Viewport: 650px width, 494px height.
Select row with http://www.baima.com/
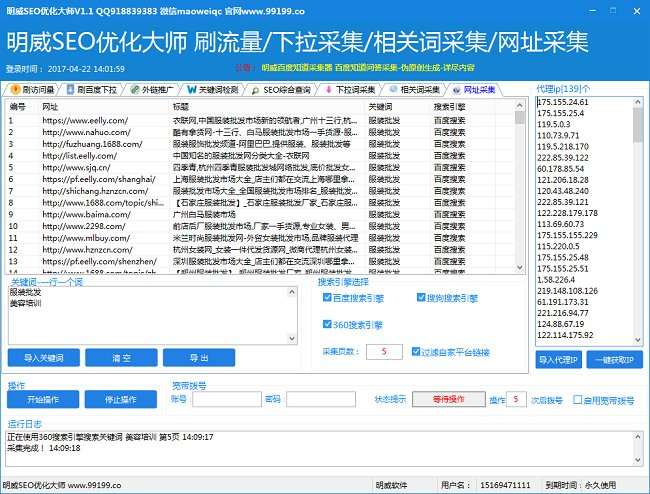260,214
